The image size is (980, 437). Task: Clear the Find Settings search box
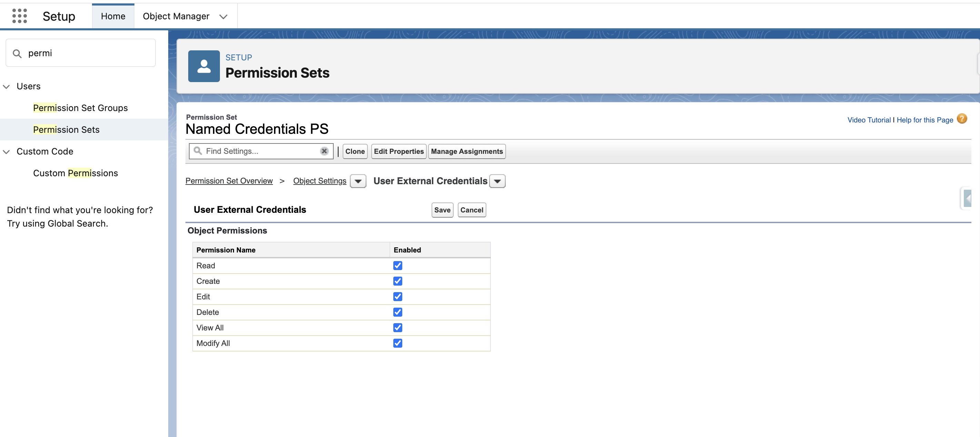[x=324, y=151]
